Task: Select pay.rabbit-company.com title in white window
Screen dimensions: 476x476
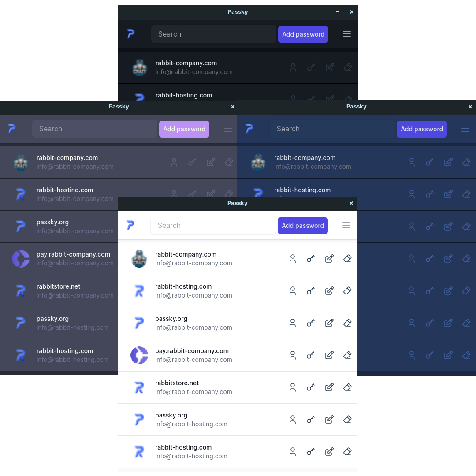Action: click(192, 351)
